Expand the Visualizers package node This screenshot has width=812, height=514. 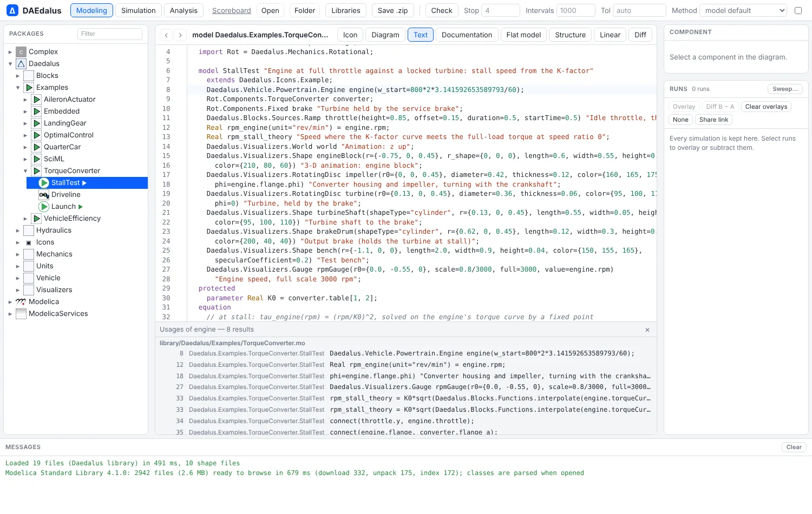pos(17,290)
